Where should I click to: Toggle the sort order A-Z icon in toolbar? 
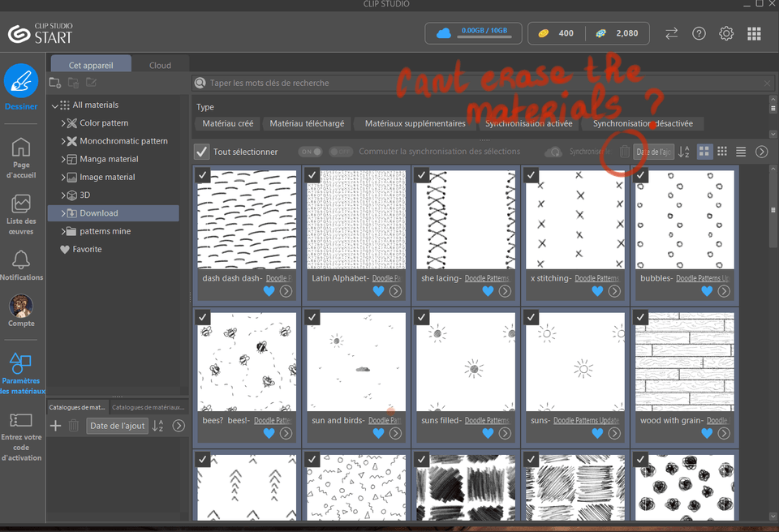684,152
